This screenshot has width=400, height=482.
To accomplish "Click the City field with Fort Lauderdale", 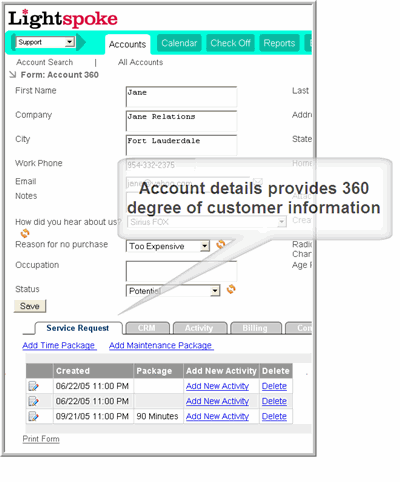I will point(181,145).
